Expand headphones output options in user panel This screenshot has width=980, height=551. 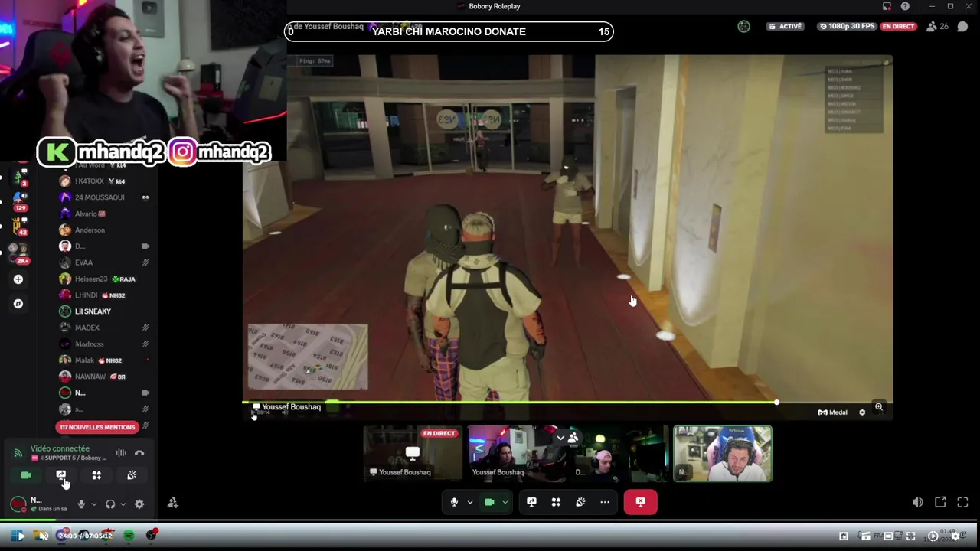coord(122,504)
